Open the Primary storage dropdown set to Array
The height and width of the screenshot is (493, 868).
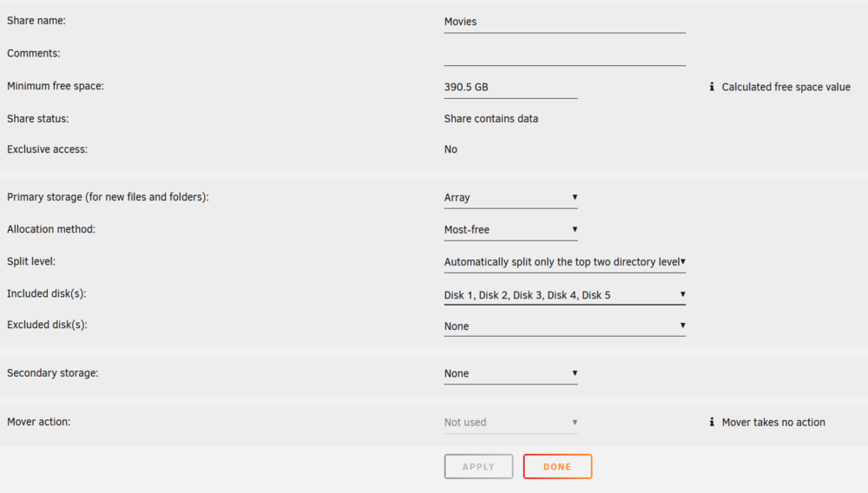tap(510, 198)
